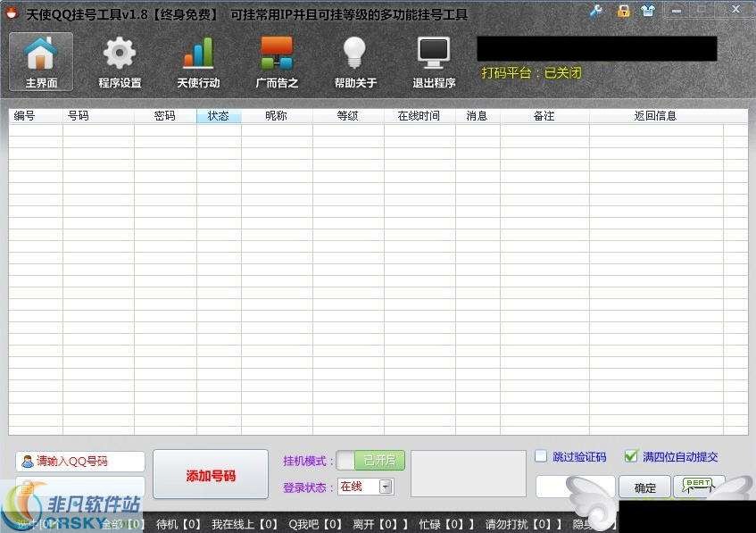Click the BEAT speech bubble icon
Screen dimensions: 756x533
click(x=699, y=486)
